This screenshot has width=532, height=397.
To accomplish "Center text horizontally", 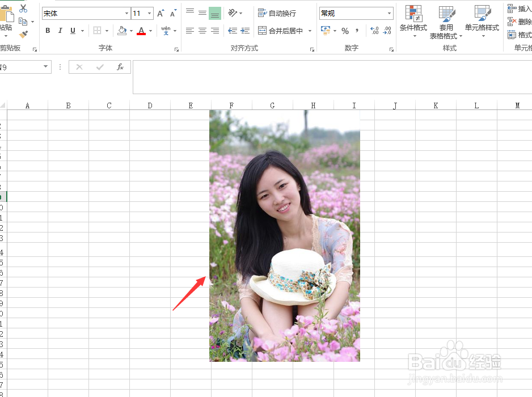I will pyautogui.click(x=202, y=31).
